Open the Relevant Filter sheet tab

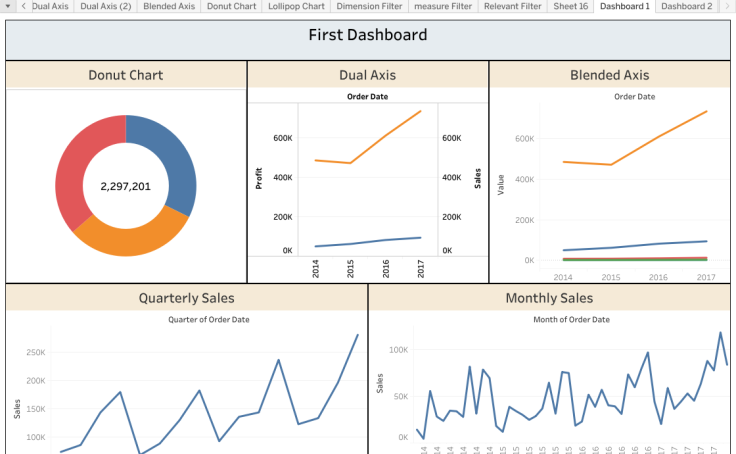click(x=512, y=6)
